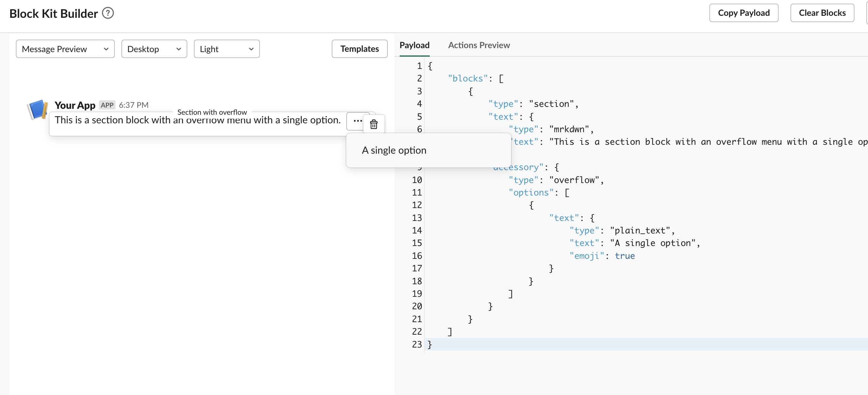Image resolution: width=868 pixels, height=395 pixels.
Task: Click the Your App avatar image
Action: 37,109
